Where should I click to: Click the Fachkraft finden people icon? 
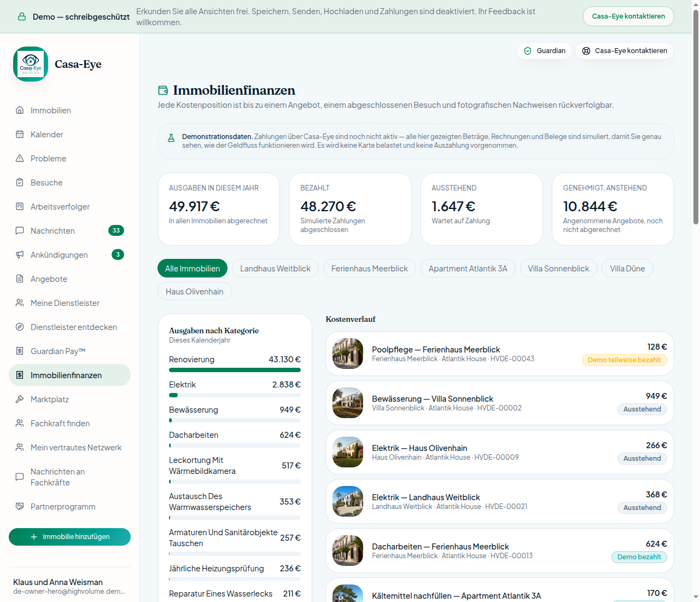(x=20, y=423)
